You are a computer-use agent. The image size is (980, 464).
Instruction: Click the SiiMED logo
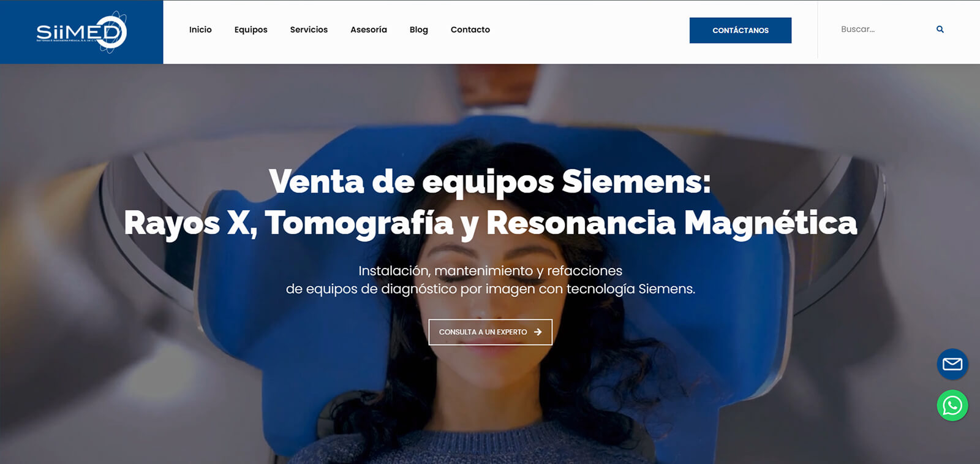(x=81, y=32)
